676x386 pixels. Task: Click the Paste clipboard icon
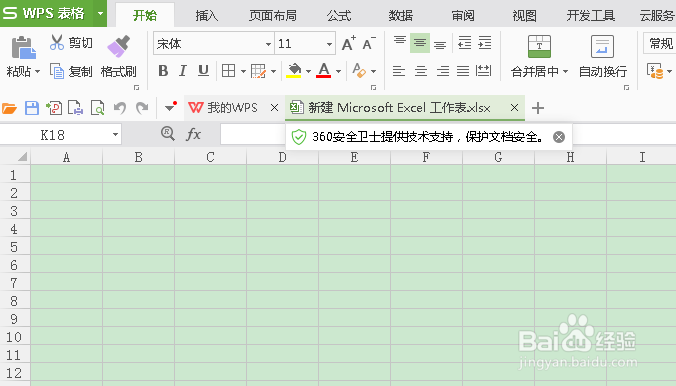[x=23, y=47]
